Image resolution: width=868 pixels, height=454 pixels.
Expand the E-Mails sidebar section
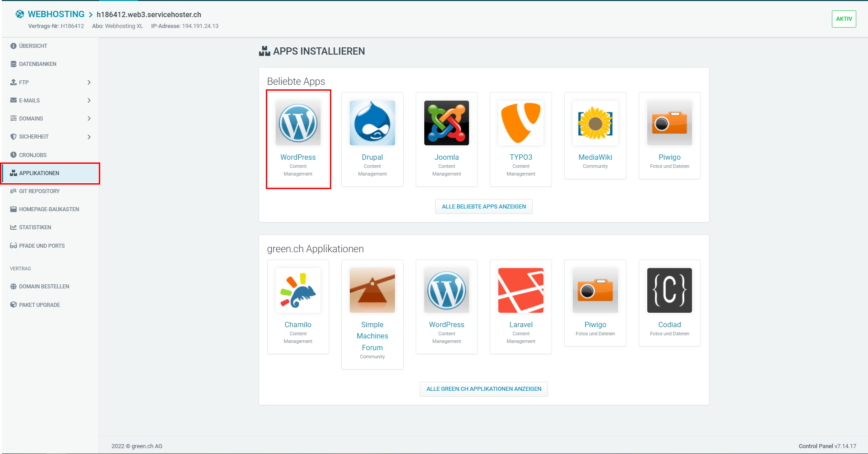[50, 100]
